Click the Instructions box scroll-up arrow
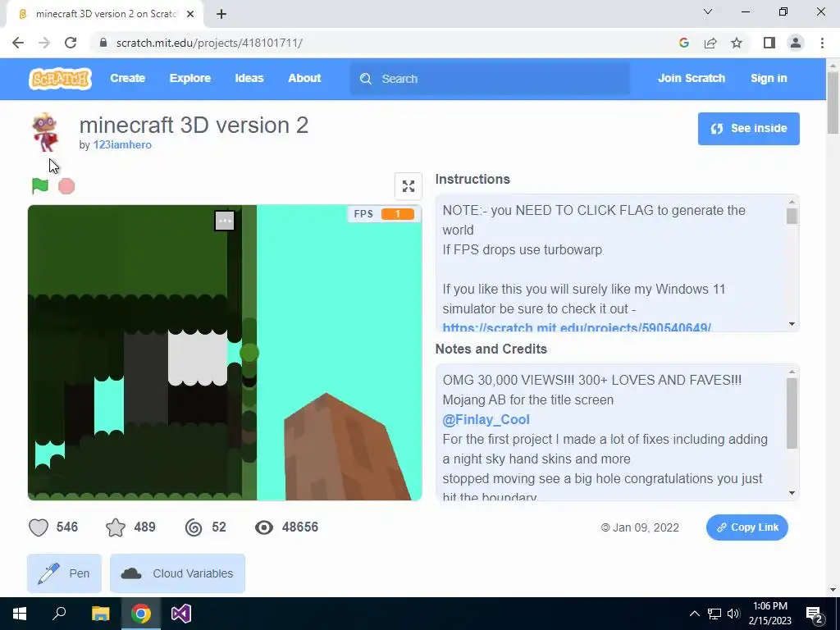840x630 pixels. (x=792, y=202)
